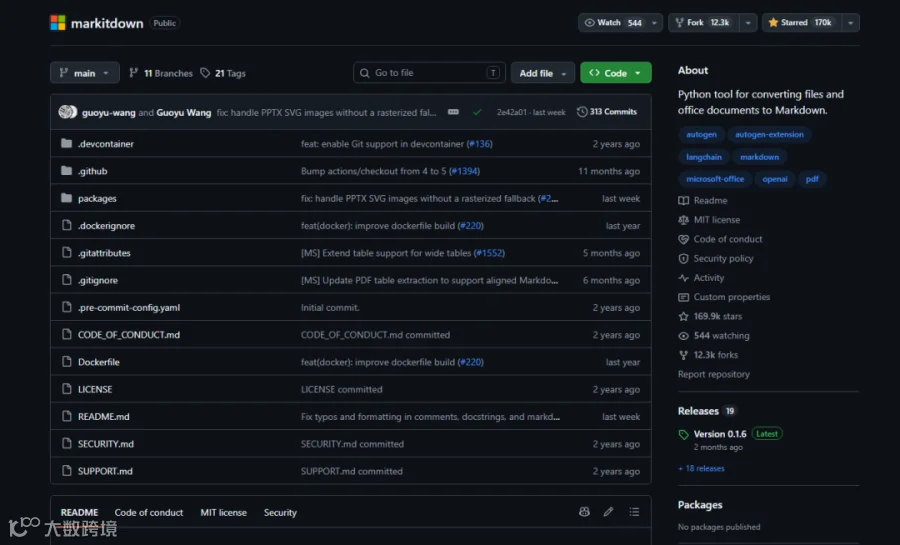Expand the Fork options arrow
The height and width of the screenshot is (545, 900).
tap(748, 23)
